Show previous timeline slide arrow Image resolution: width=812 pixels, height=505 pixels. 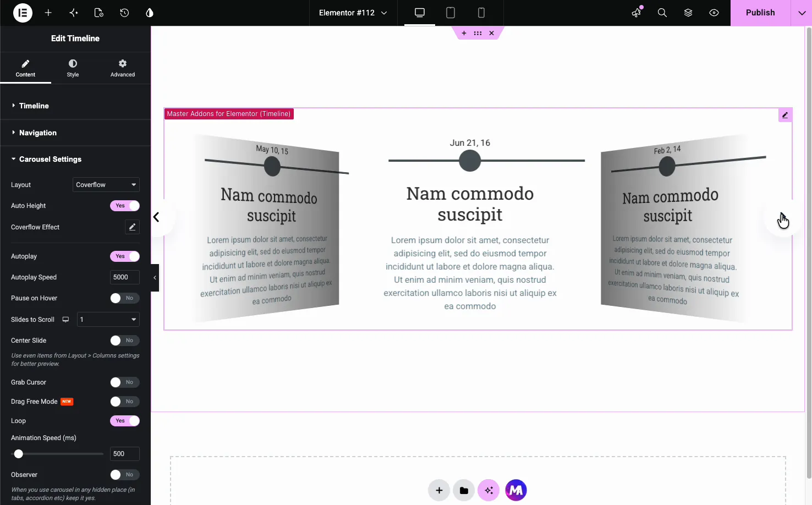(x=157, y=217)
